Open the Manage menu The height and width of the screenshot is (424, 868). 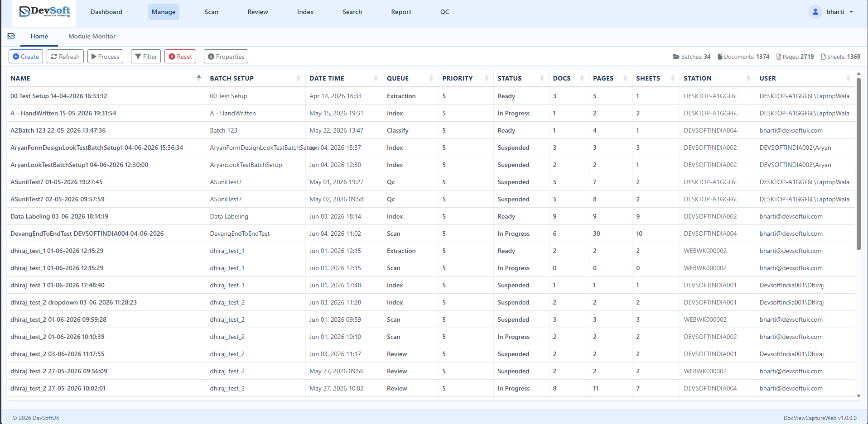164,12
